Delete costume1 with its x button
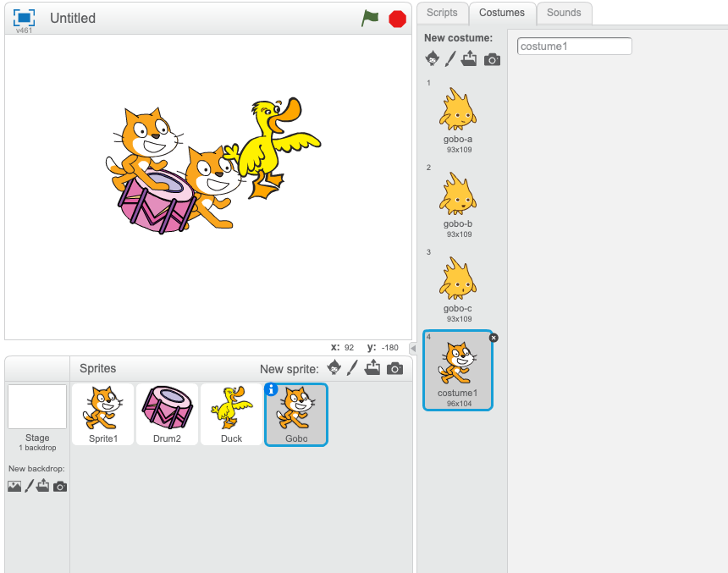Screen dimensions: 728x573 pos(494,337)
